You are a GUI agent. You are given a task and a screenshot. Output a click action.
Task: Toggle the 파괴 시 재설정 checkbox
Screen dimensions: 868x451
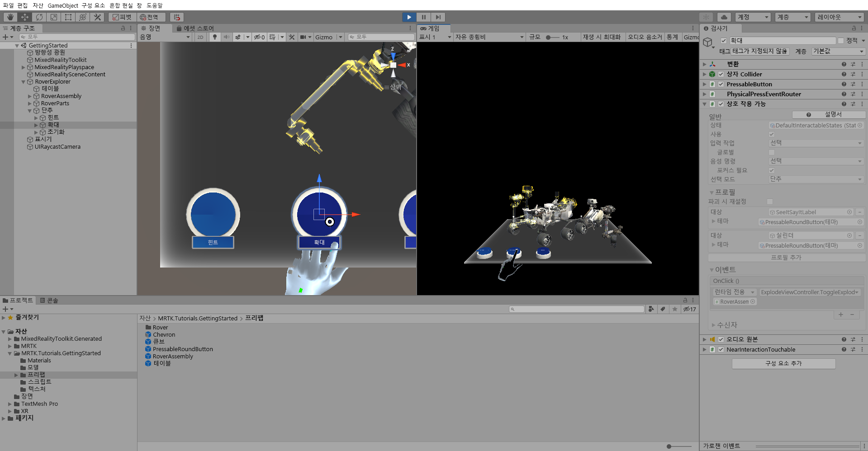click(x=770, y=202)
